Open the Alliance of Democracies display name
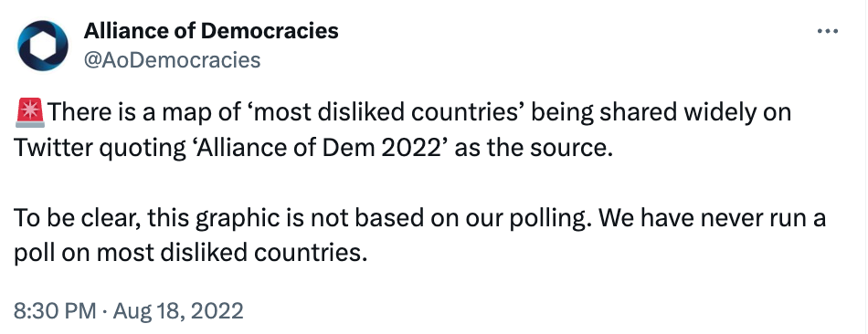Screen dimensions: 868x334 tap(211, 31)
